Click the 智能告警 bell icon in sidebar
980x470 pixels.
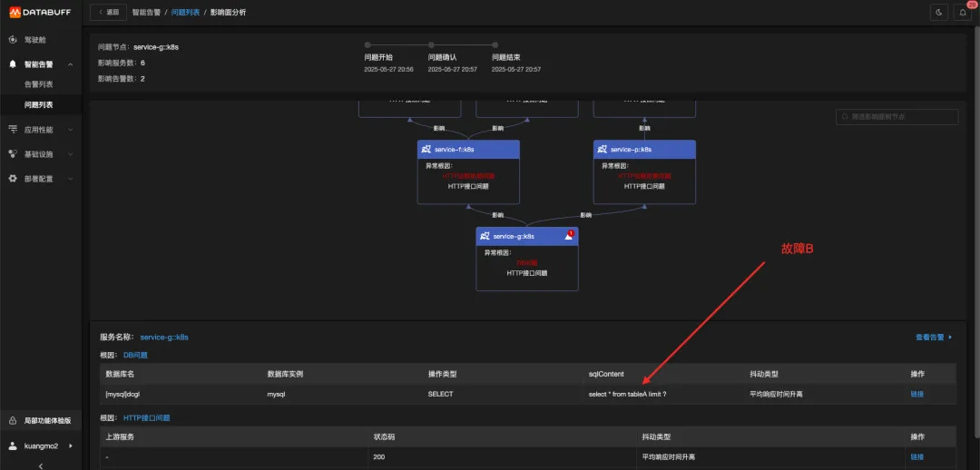(x=13, y=64)
